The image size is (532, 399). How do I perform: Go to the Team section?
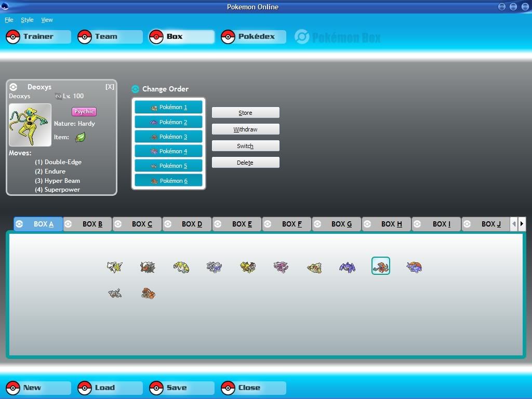(x=110, y=37)
